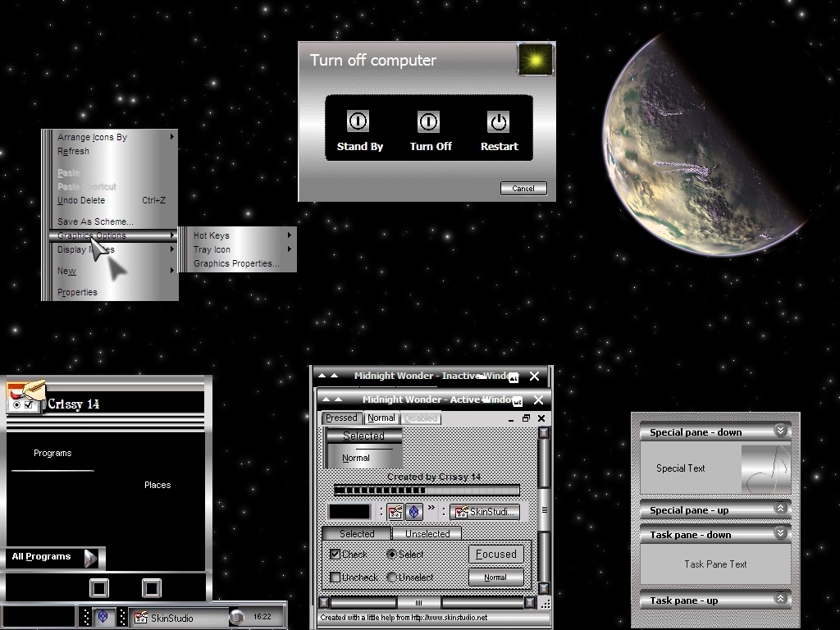Collapse the Special pane - down chevron
The image size is (840, 630).
pos(781,431)
